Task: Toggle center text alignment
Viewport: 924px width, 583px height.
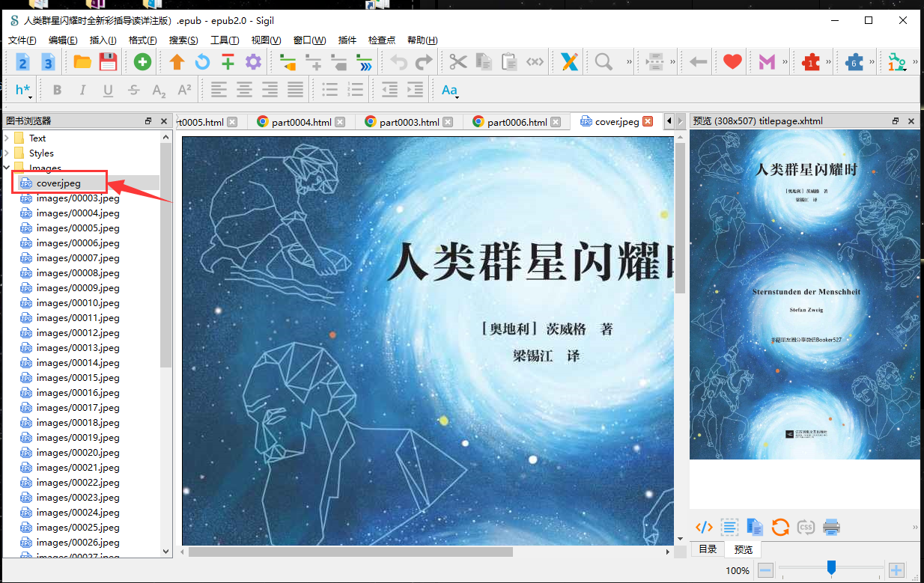Action: coord(244,91)
